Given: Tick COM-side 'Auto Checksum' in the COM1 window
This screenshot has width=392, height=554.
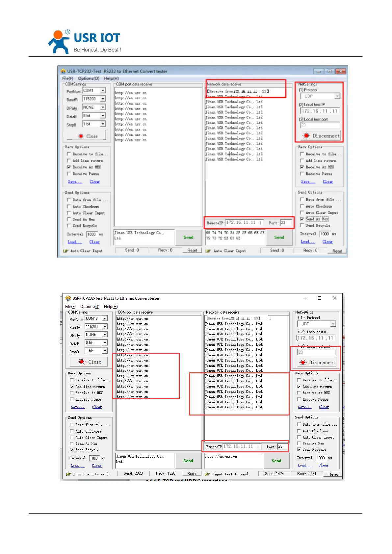Looking at the screenshot, I should pyautogui.click(x=69, y=207).
